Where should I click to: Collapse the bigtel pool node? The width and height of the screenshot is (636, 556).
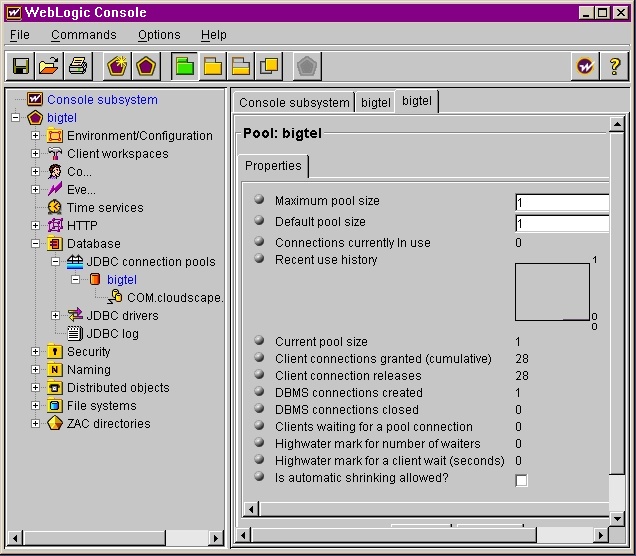(75, 279)
